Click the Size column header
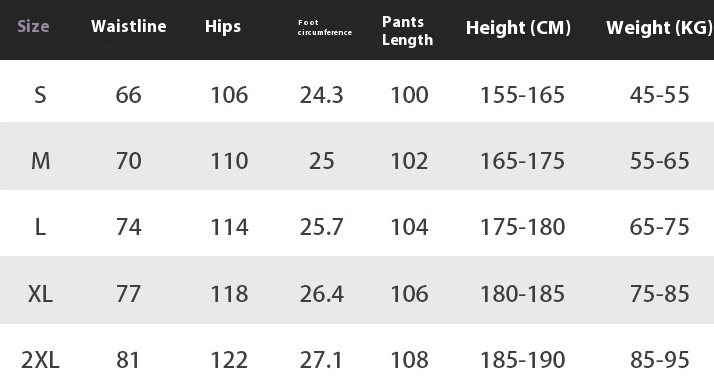Viewport: 714px width, 385px height. pyautogui.click(x=33, y=26)
